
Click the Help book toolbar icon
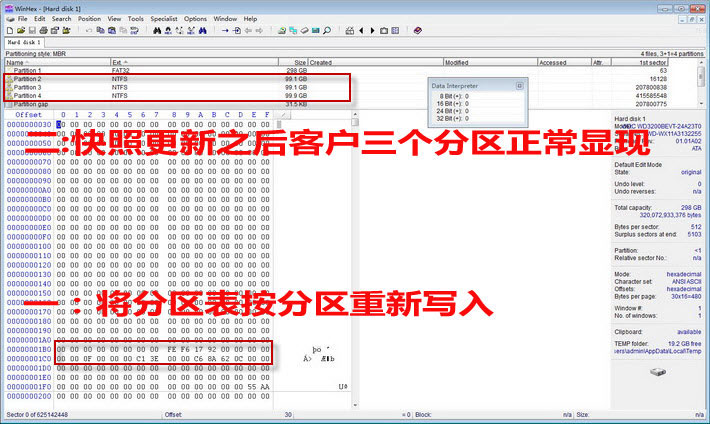tap(417, 30)
